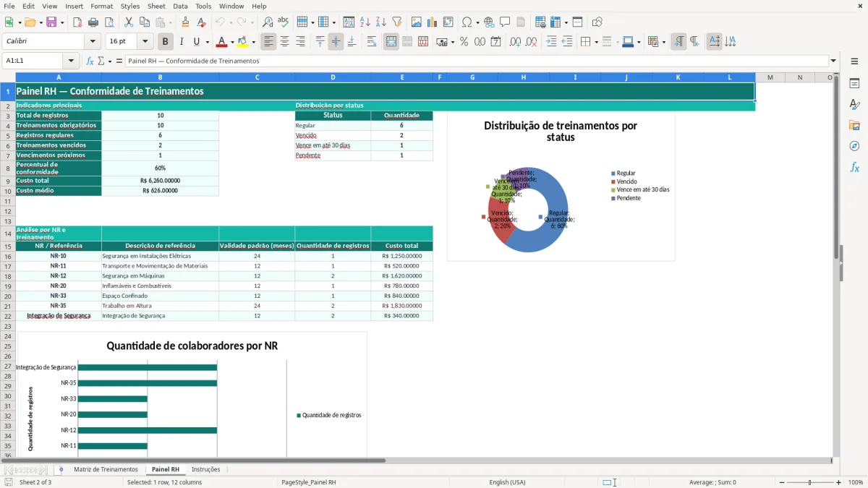Insert image icon
Image resolution: width=868 pixels, height=488 pixels.
pyautogui.click(x=416, y=22)
